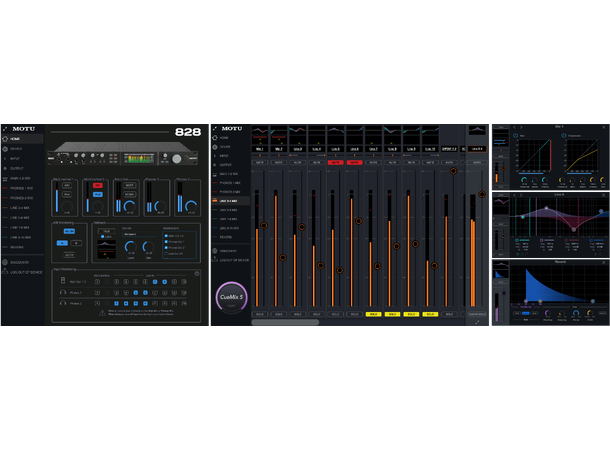This screenshot has width=610, height=450.
Task: Click the blue Decay knob in Reverb panel
Action: 576,313
